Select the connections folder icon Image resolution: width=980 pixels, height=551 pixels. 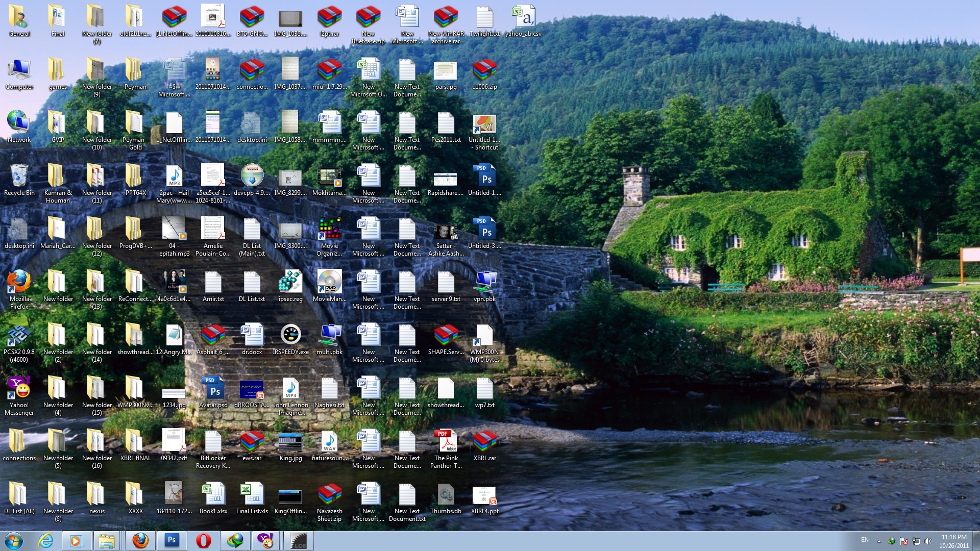[19, 445]
